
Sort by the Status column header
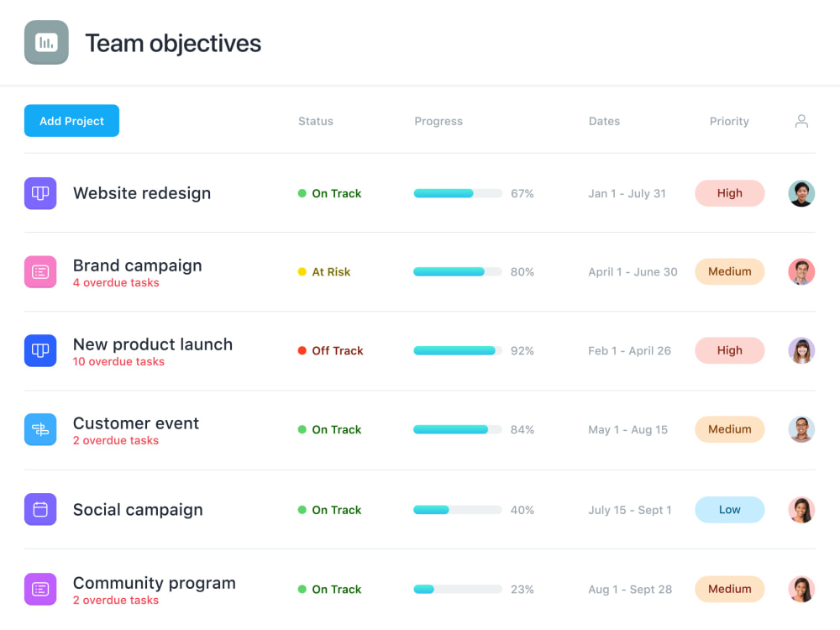(315, 121)
